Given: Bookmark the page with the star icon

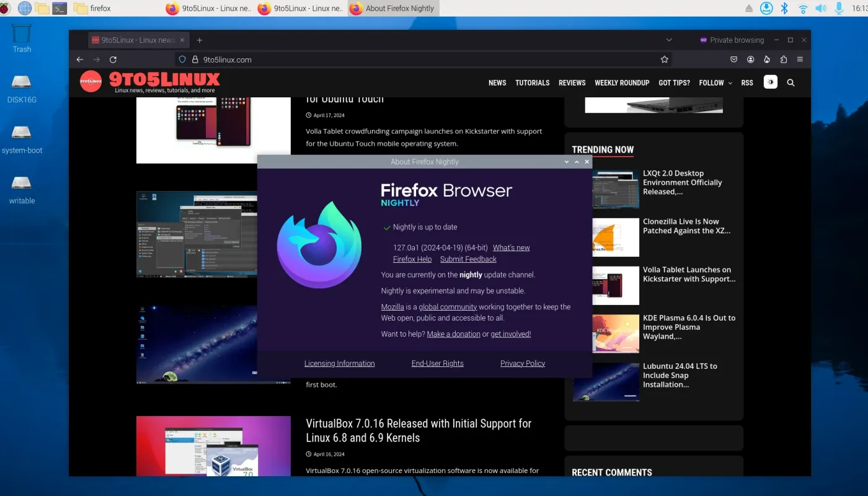Looking at the screenshot, I should pyautogui.click(x=664, y=59).
